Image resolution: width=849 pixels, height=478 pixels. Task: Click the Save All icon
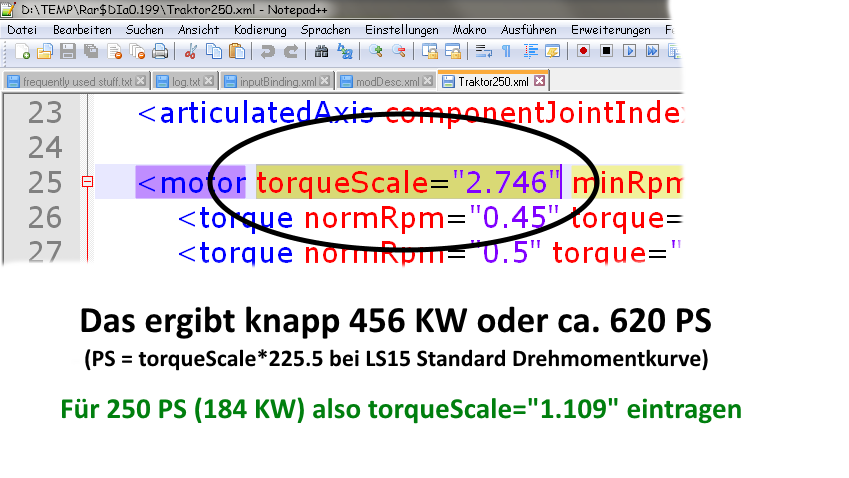coord(91,51)
